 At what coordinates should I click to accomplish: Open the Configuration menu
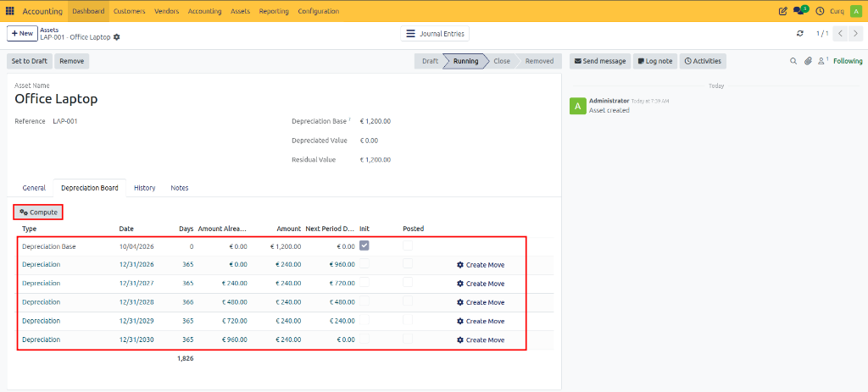[x=319, y=11]
